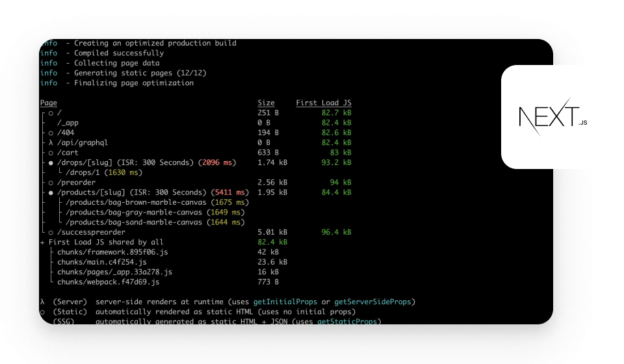Click the circle symbol in the Static legend
The image size is (624, 364).
pos(43,312)
